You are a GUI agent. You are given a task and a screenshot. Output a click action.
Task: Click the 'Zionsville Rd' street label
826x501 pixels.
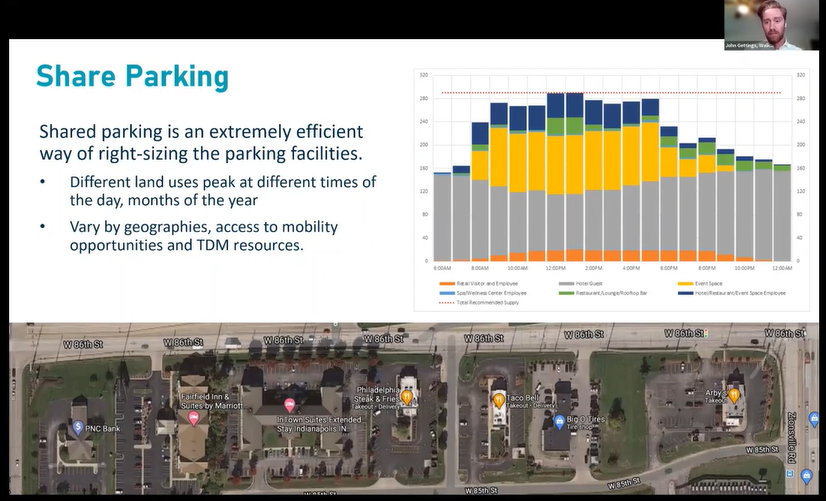tap(791, 438)
